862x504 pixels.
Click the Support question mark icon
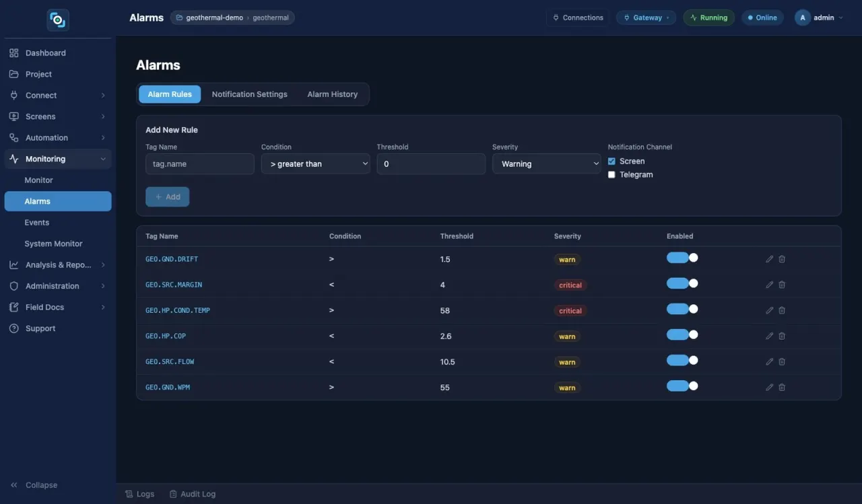coord(14,328)
